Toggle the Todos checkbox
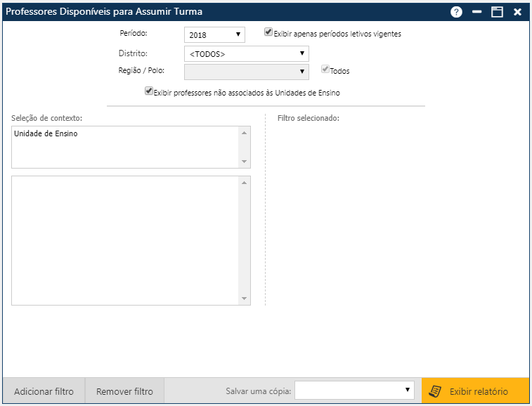 click(325, 70)
